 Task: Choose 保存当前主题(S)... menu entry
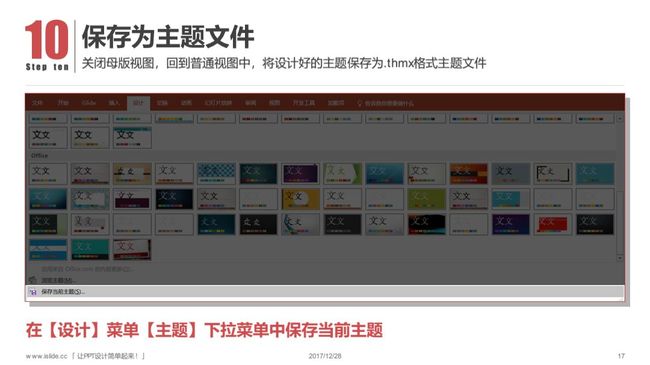coord(325,292)
